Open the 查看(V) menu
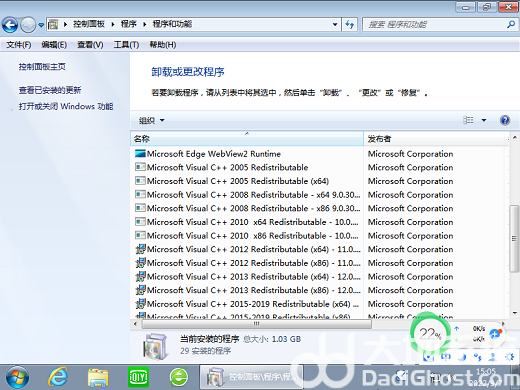Viewport: 520px width, 390px height. coord(90,45)
